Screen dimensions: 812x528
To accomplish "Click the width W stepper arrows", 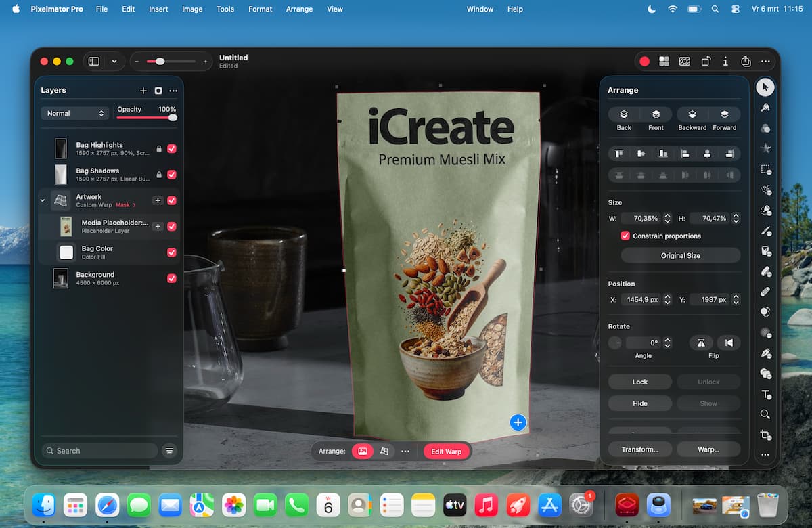I will click(x=667, y=218).
